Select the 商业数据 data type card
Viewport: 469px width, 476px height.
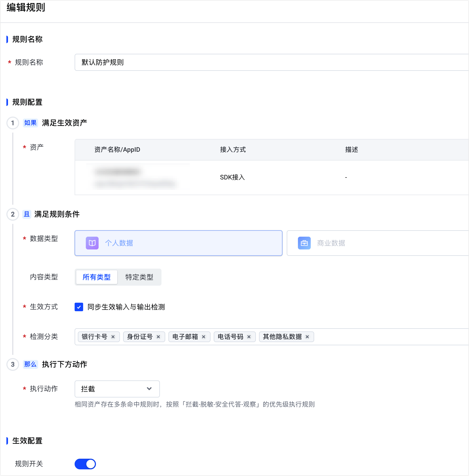click(378, 243)
